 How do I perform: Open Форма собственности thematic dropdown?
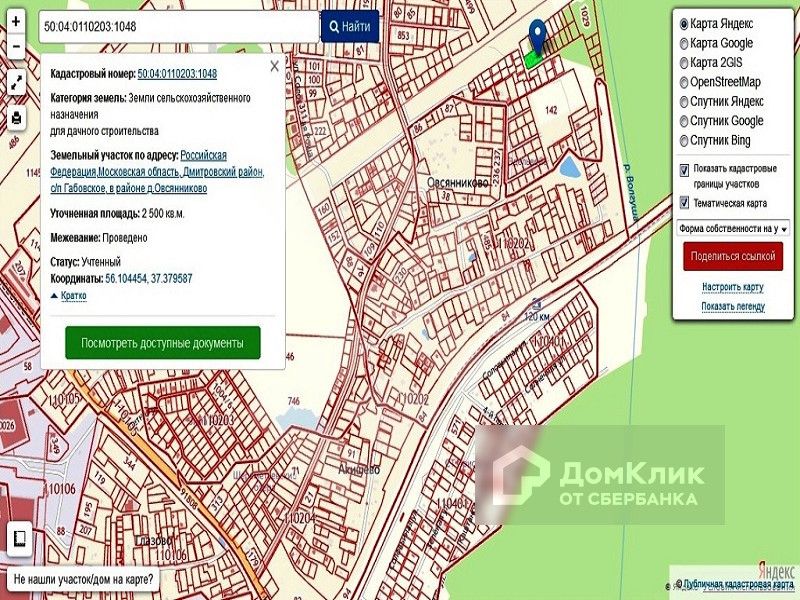pyautogui.click(x=733, y=229)
